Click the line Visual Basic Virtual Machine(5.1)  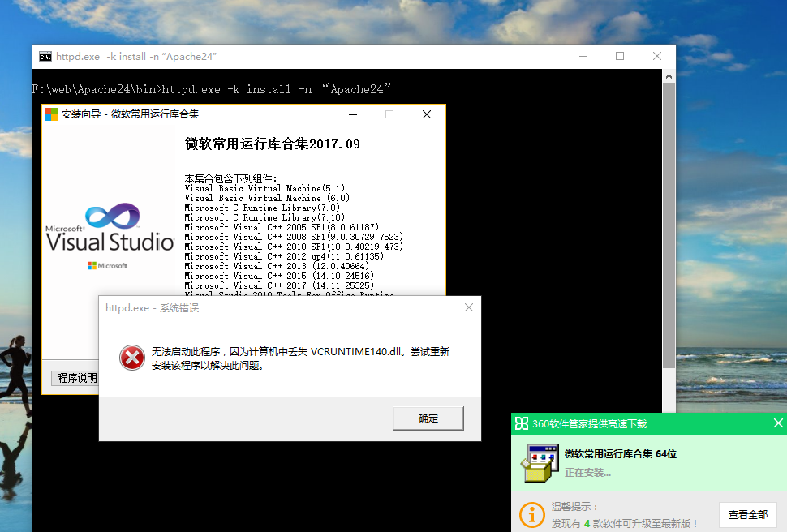tap(264, 188)
